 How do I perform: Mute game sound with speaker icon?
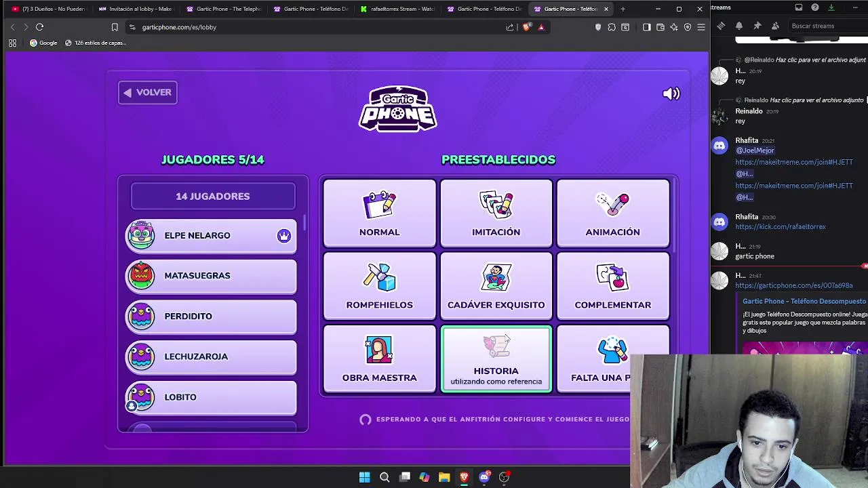[671, 94]
